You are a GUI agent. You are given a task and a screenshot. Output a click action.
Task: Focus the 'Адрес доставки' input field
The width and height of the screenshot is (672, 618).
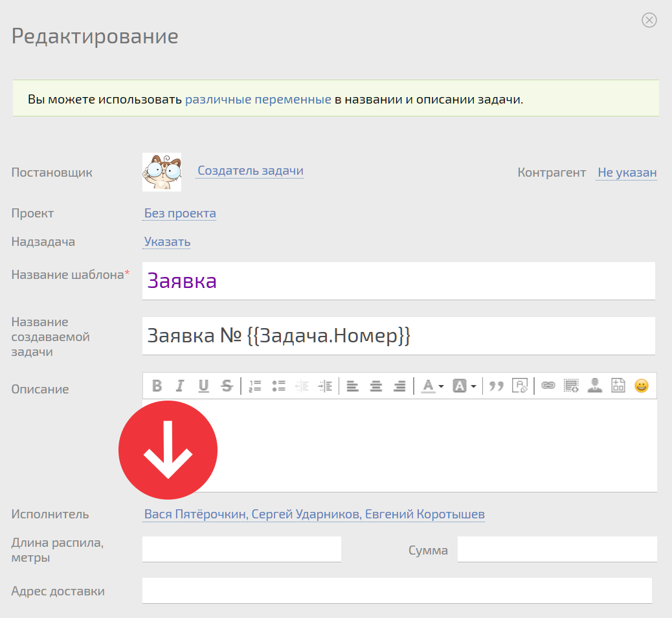coord(397,591)
